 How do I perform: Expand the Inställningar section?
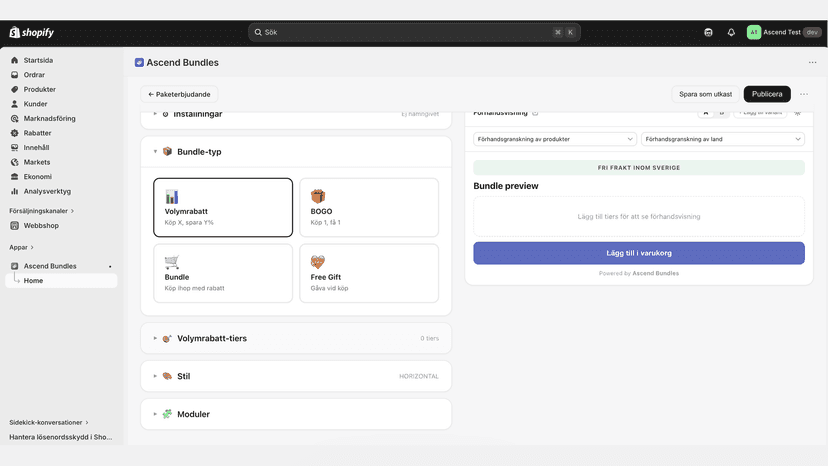pos(296,115)
